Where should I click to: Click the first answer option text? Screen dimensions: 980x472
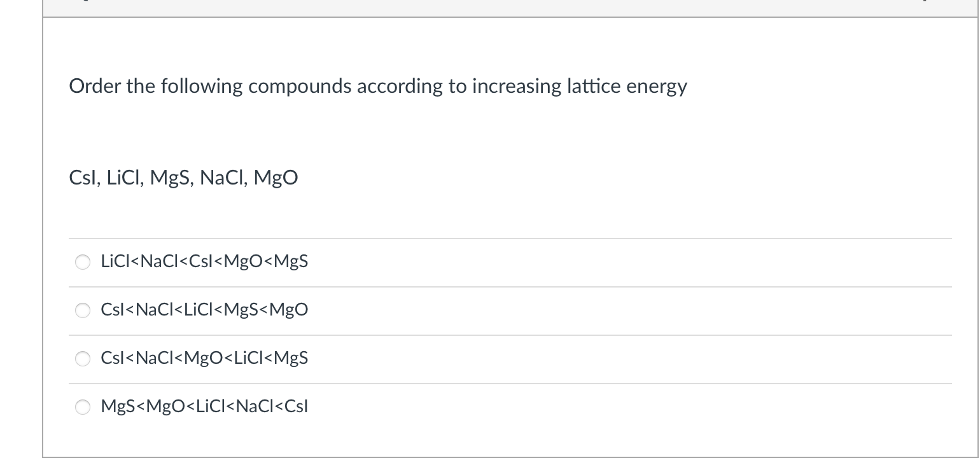[x=204, y=261]
